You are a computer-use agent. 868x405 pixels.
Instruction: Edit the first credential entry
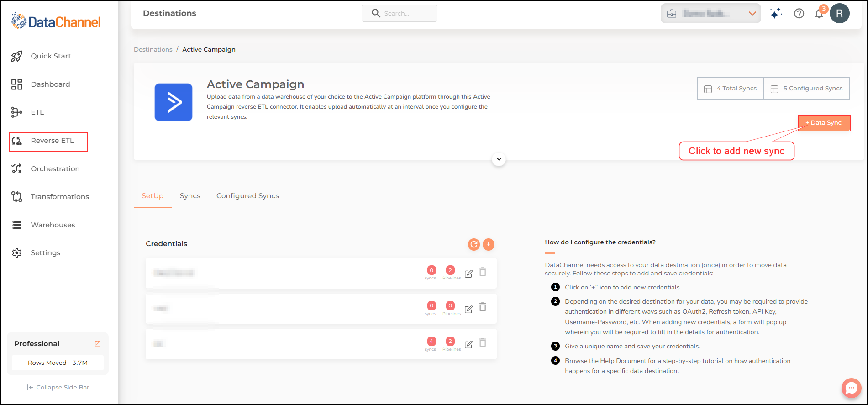pyautogui.click(x=468, y=274)
